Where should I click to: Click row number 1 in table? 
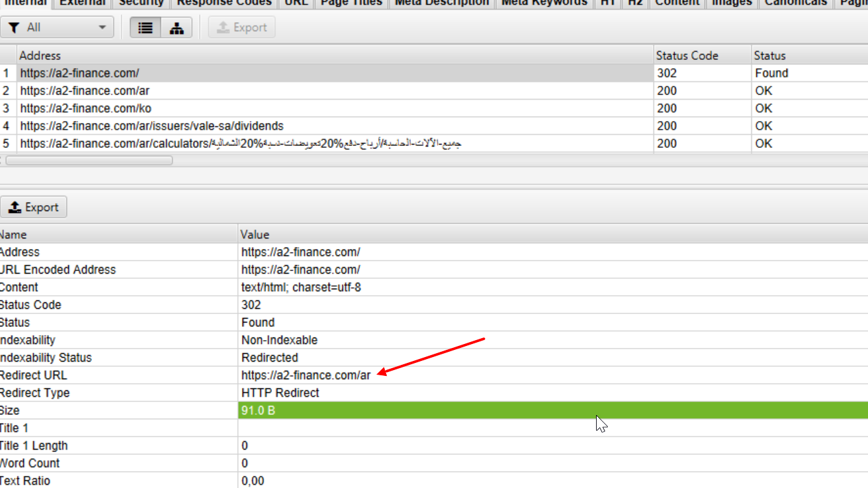coord(7,73)
